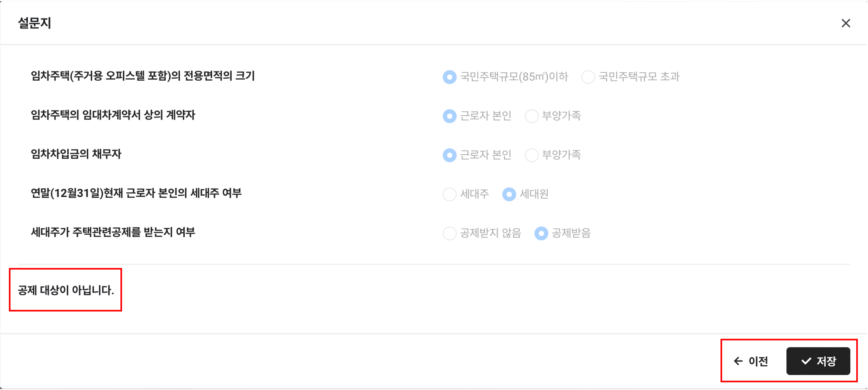Viewport: 868px width, 390px height.
Task: Select 국민주택규모(85㎡)이하 radio option
Action: [449, 77]
